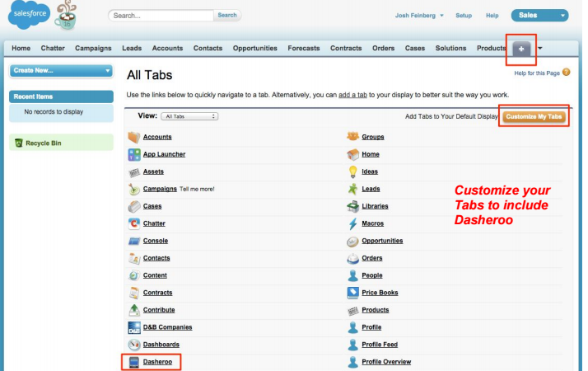Open the Chatter tab in the navigation bar
The image size is (588, 371).
coord(53,48)
